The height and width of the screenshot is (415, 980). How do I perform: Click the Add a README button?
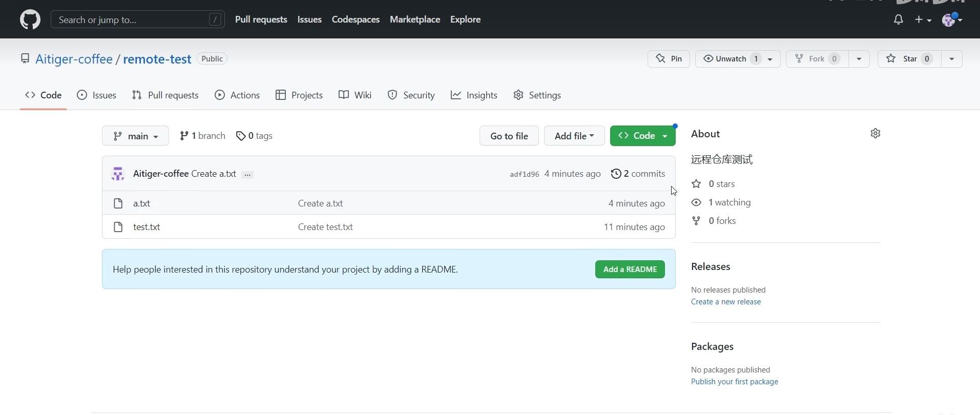630,269
